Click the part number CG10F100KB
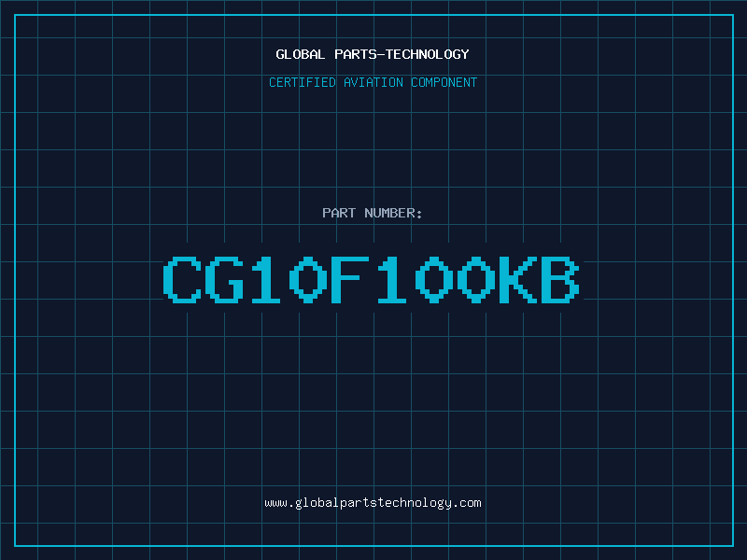The width and height of the screenshot is (747, 560). pos(372,279)
